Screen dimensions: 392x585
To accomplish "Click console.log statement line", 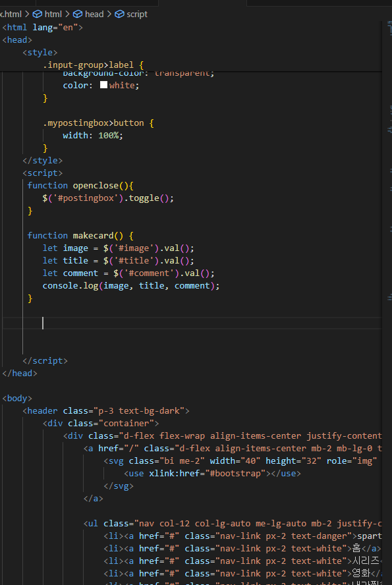I will (131, 286).
